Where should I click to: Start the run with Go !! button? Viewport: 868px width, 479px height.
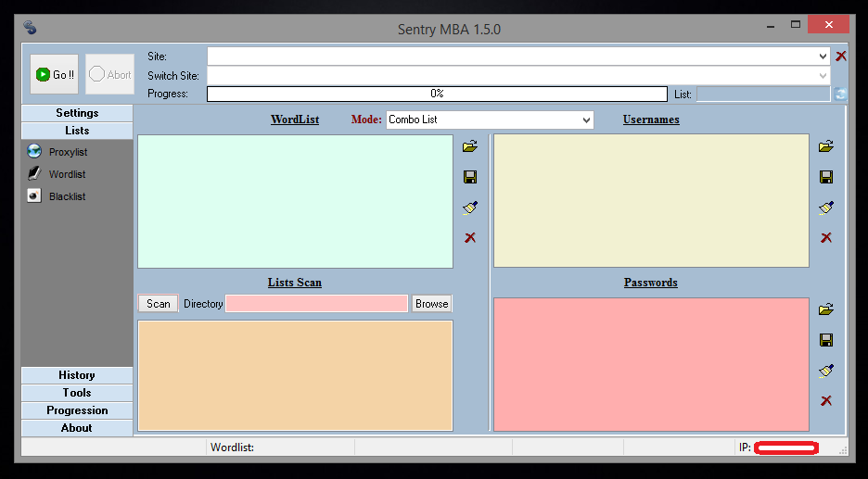pos(54,74)
